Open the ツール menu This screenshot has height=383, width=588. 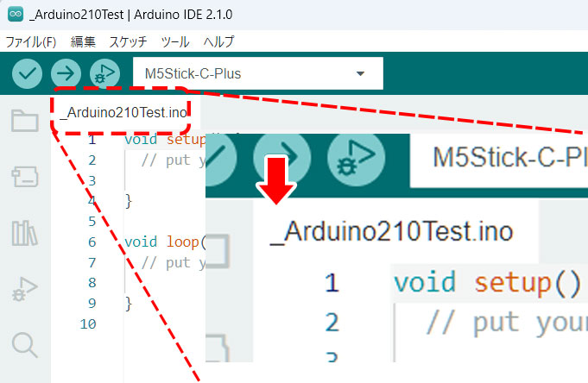(x=175, y=41)
